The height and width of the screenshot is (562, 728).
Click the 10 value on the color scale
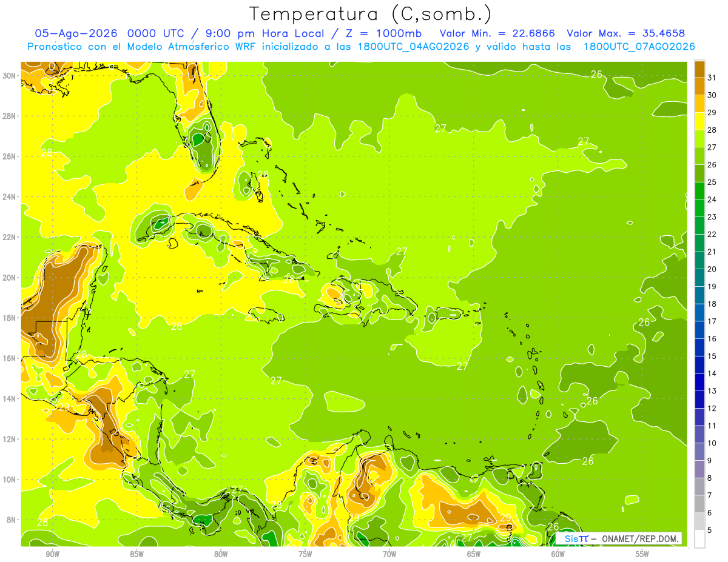(x=712, y=443)
